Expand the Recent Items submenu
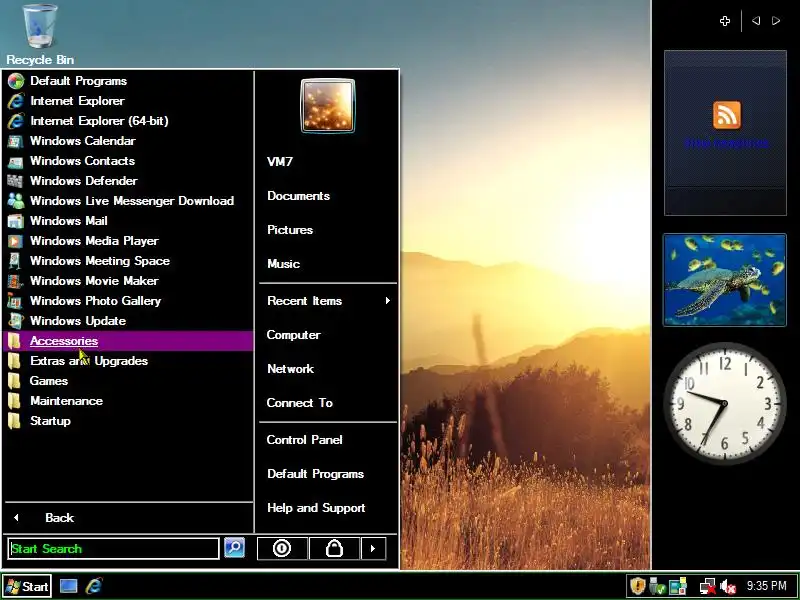This screenshot has width=800, height=600. click(328, 301)
